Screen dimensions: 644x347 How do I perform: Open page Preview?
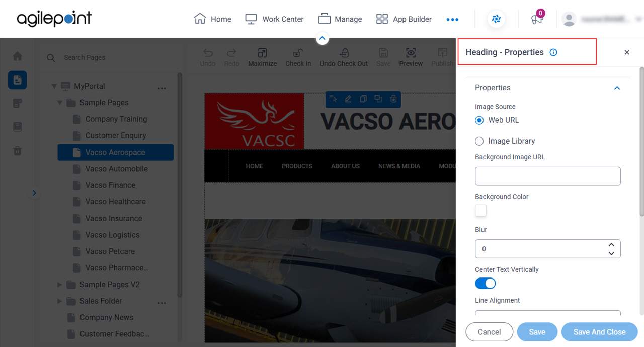pos(411,53)
